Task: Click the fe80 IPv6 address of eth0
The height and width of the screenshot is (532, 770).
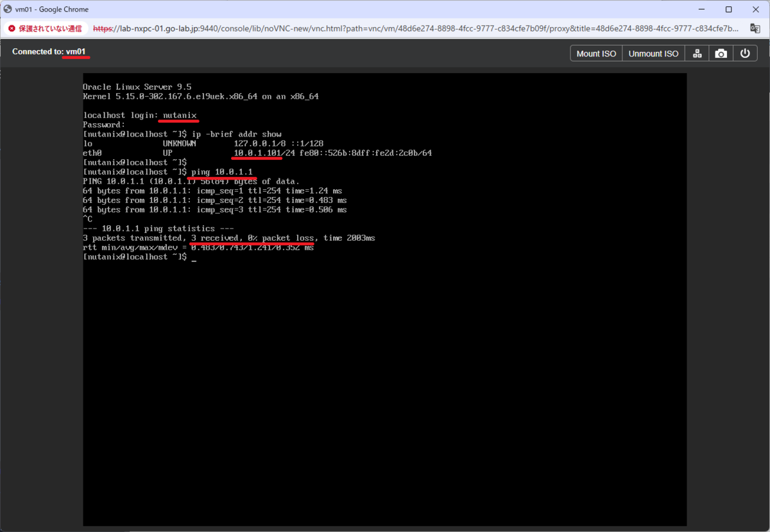Action: [366, 153]
